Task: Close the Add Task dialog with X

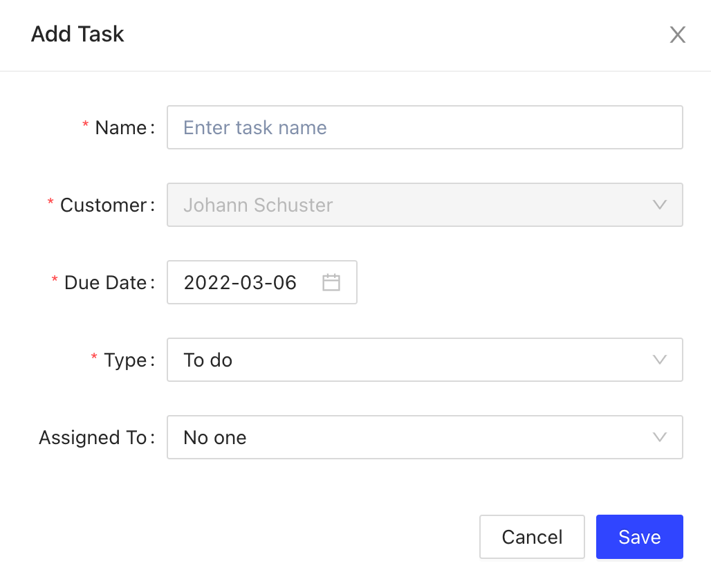Action: click(x=677, y=35)
